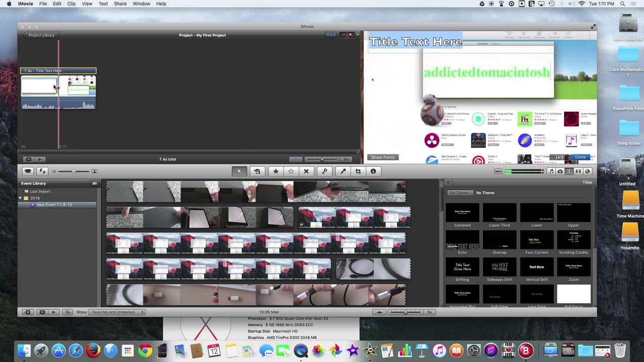
Task: Open the File menu
Action: (43, 4)
